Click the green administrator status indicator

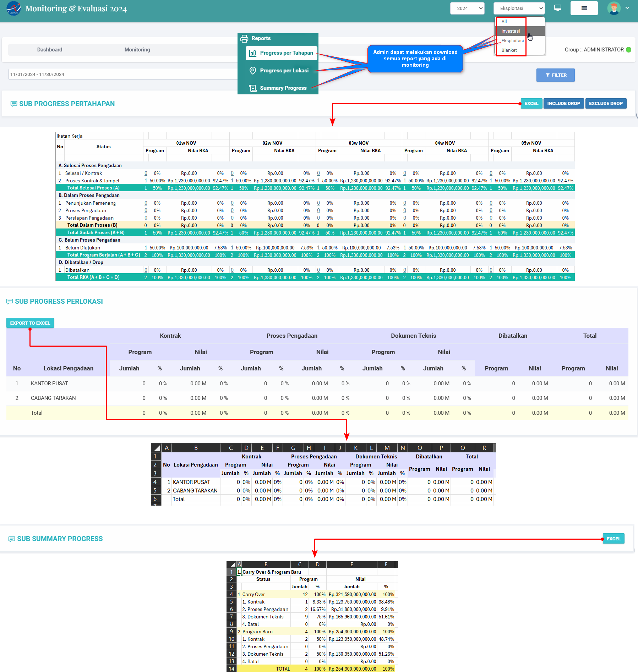pos(628,50)
